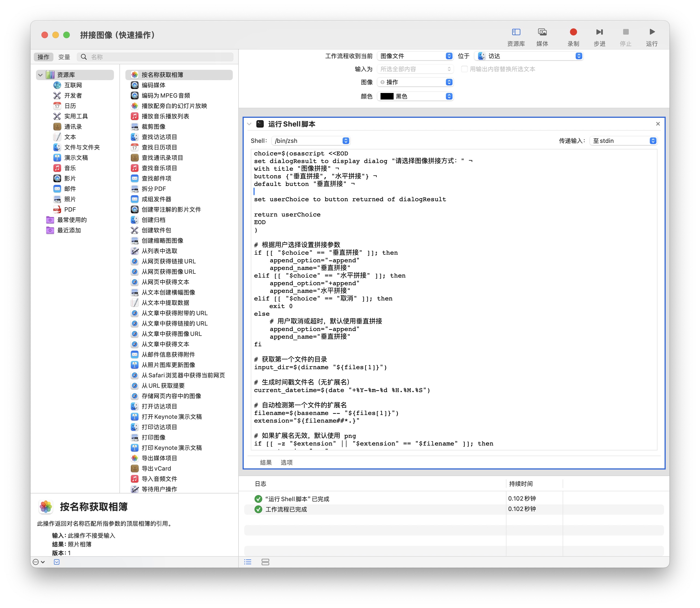
Task: Switch to the 变量 tab
Action: (x=64, y=57)
